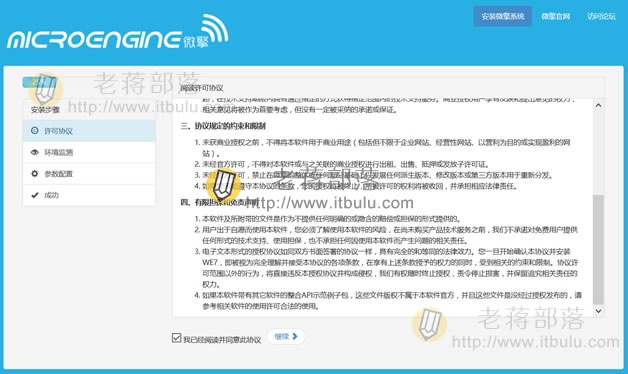Click the arrow icon on 继续 button
Viewport: 628px width, 374px height.
pyautogui.click(x=295, y=336)
